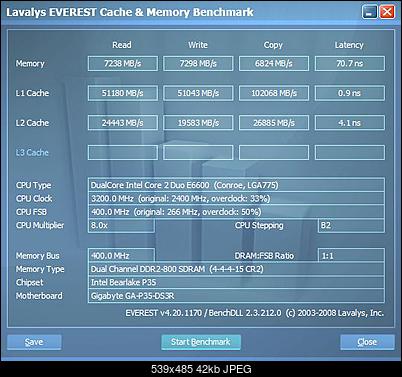Select DRAM:FSB Ratio value 1:1
Image resolution: width=402 pixels, height=377 pixels.
point(351,255)
